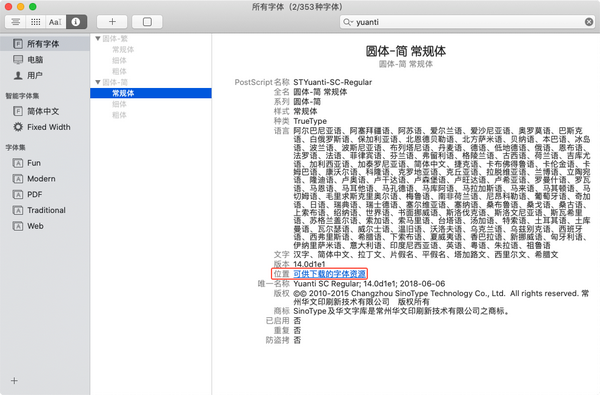Click the 所有字体 sidebar icon
Image resolution: width=600 pixels, height=395 pixels.
pos(18,44)
